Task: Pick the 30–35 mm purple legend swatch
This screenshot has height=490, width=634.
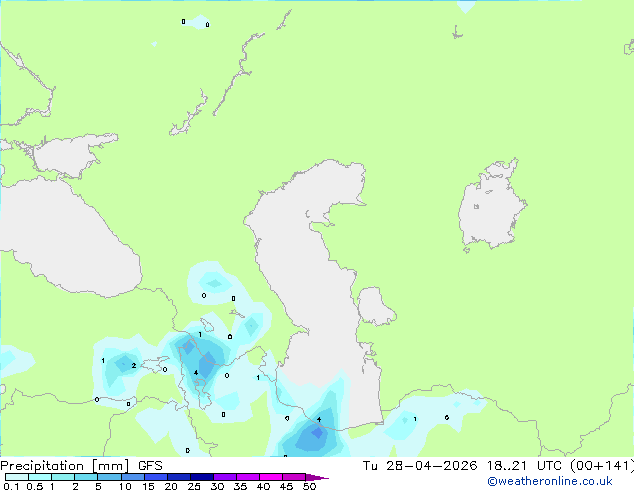Action: point(224,477)
